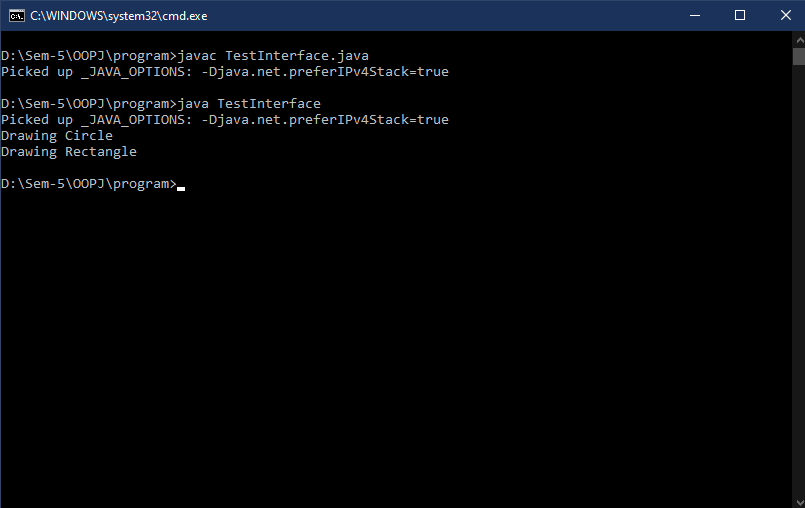This screenshot has width=805, height=508.
Task: Click the blank title bar area
Action: (x=436, y=15)
